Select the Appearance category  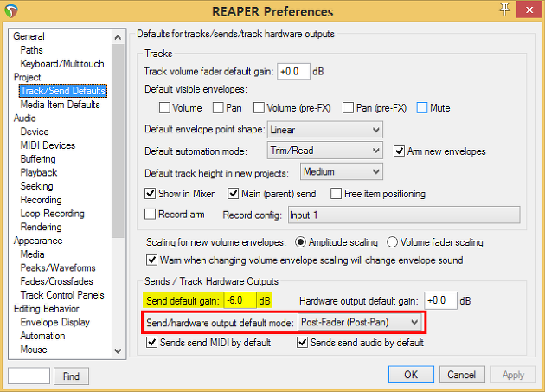pos(38,241)
